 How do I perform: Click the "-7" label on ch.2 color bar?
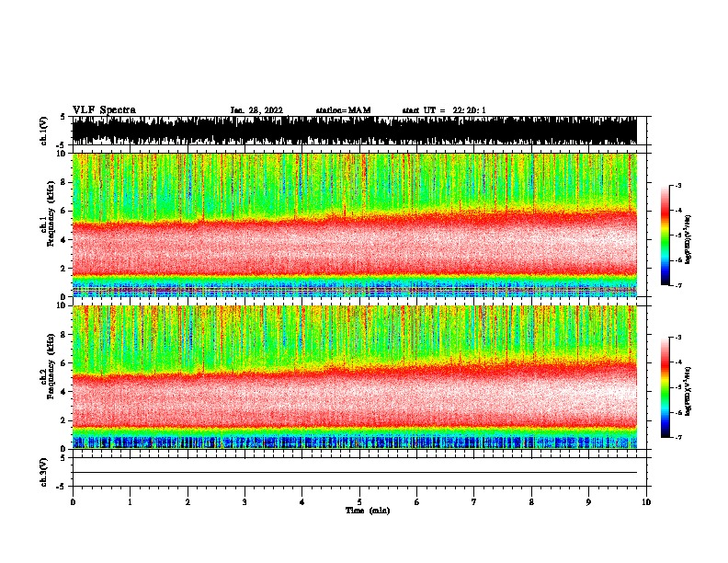[677, 437]
